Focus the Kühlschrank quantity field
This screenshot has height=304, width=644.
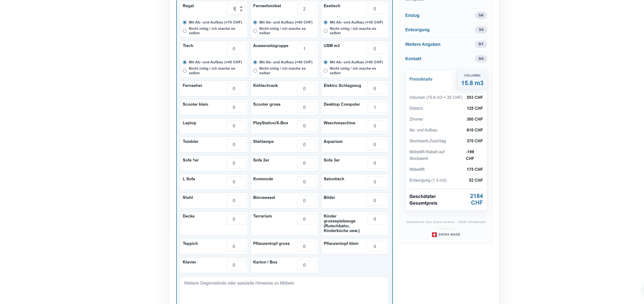306,89
